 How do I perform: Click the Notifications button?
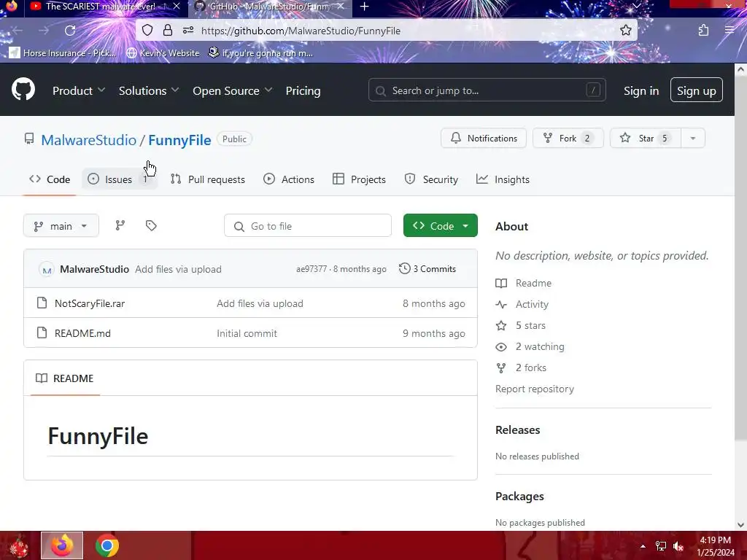point(484,138)
